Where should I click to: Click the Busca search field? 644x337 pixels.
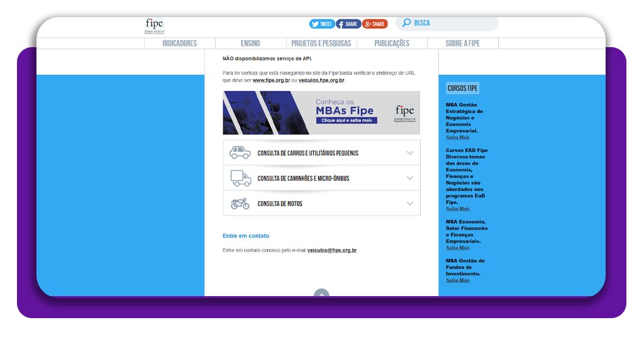453,23
